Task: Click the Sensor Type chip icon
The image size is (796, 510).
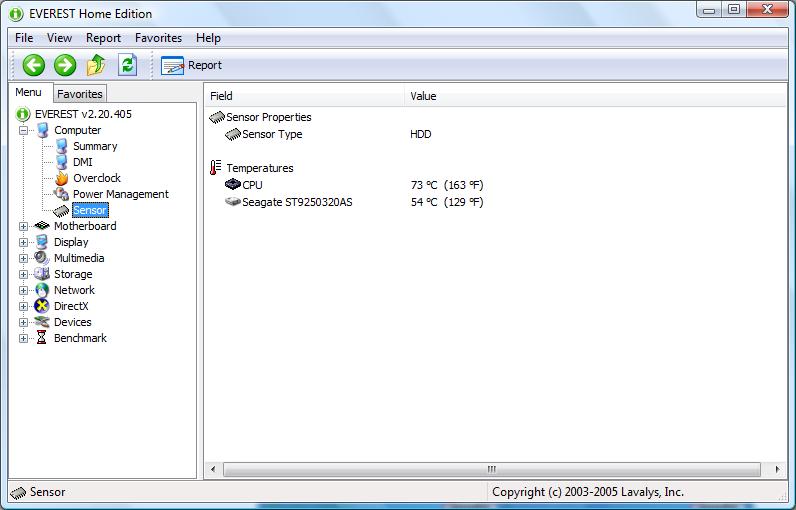Action: click(x=233, y=134)
